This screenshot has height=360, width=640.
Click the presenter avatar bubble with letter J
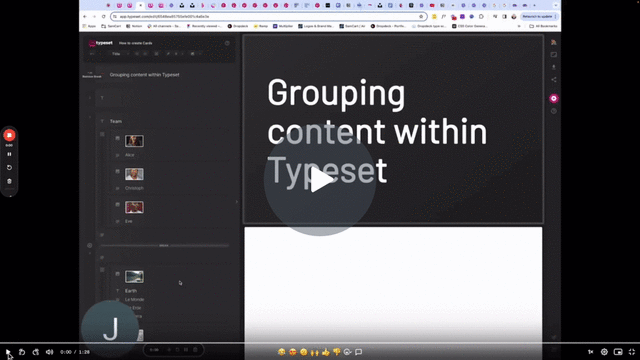110,329
